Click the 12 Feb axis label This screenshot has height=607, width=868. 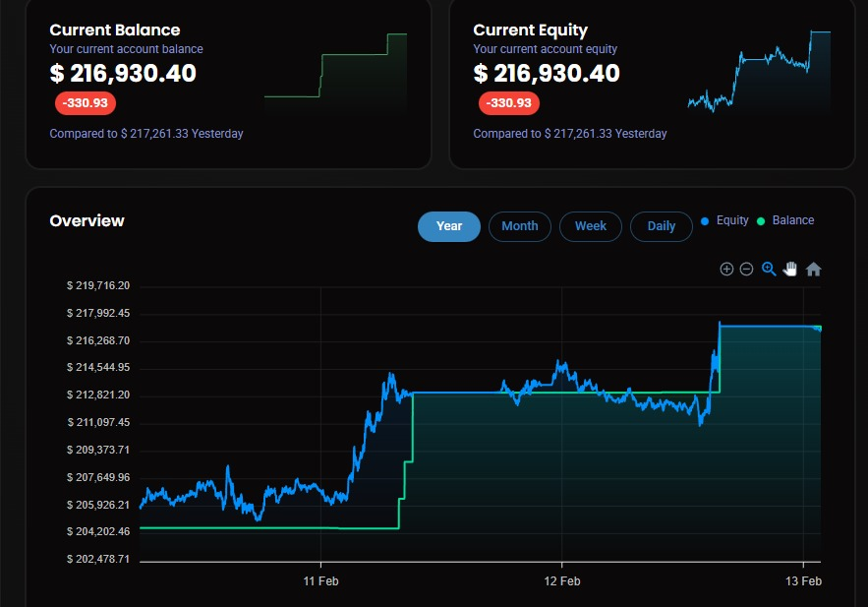[x=562, y=581]
